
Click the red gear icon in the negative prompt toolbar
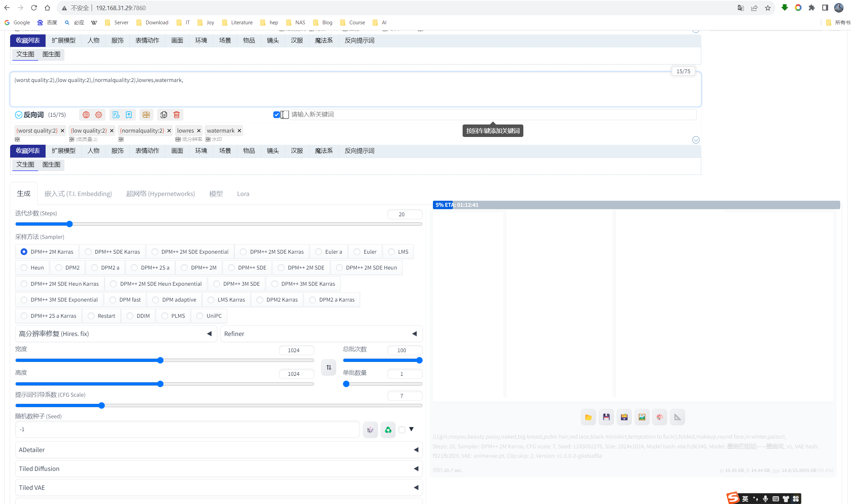[x=99, y=115]
